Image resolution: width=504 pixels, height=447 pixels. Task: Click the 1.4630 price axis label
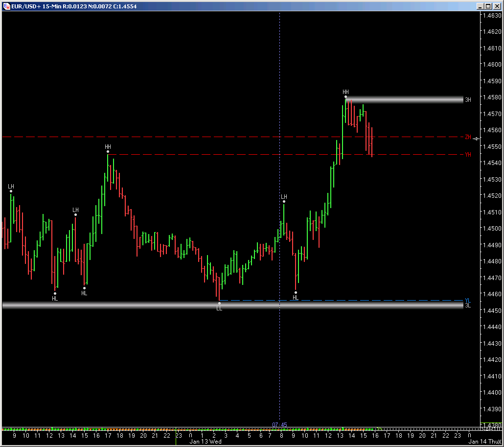tap(492, 15)
